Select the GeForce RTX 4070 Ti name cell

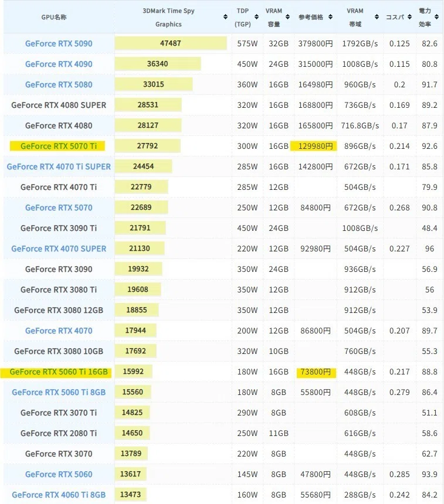click(59, 187)
